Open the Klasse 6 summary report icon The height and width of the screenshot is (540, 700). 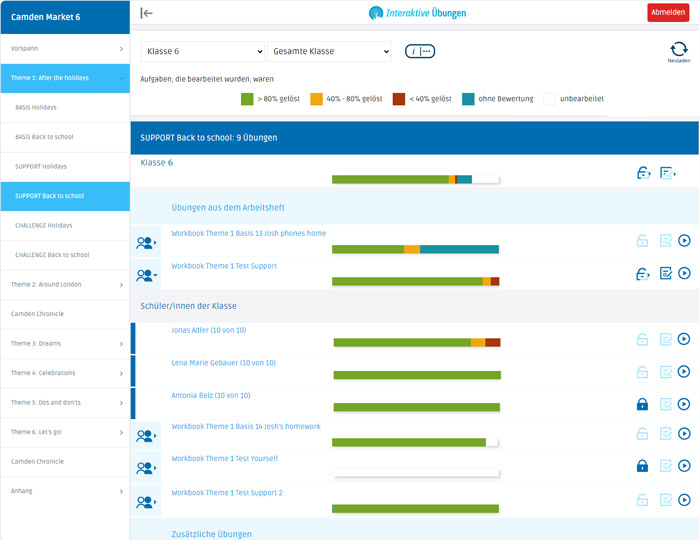(668, 173)
